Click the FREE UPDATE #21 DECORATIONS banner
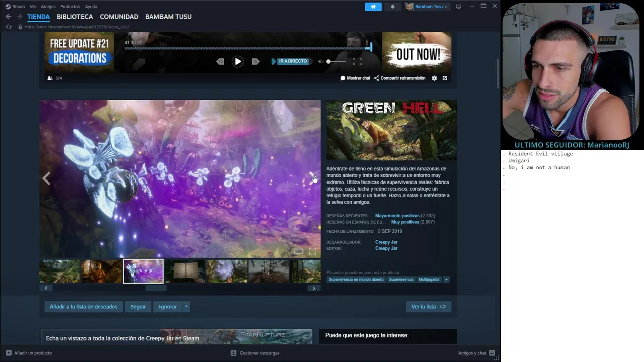Image resolution: width=644 pixels, height=362 pixels. 79,52
